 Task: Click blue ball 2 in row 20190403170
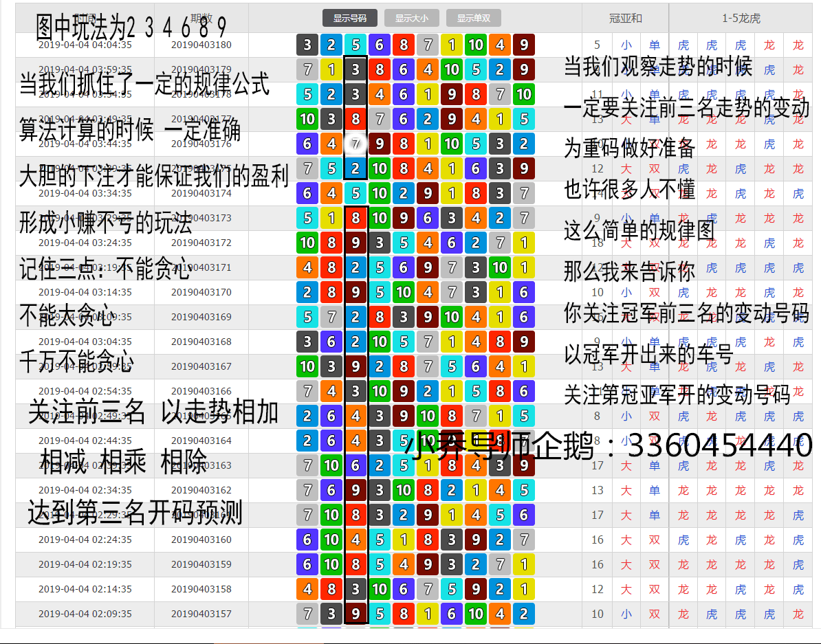[307, 292]
